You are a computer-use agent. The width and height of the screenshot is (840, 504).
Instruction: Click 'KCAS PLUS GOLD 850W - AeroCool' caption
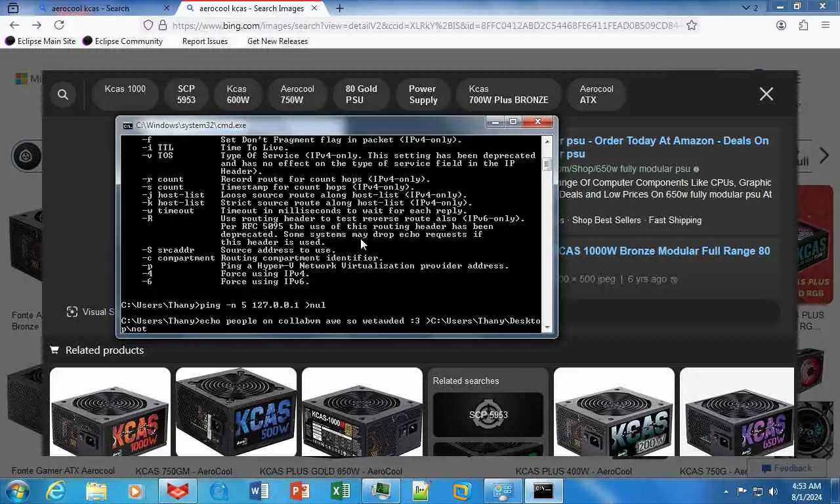pos(331,471)
